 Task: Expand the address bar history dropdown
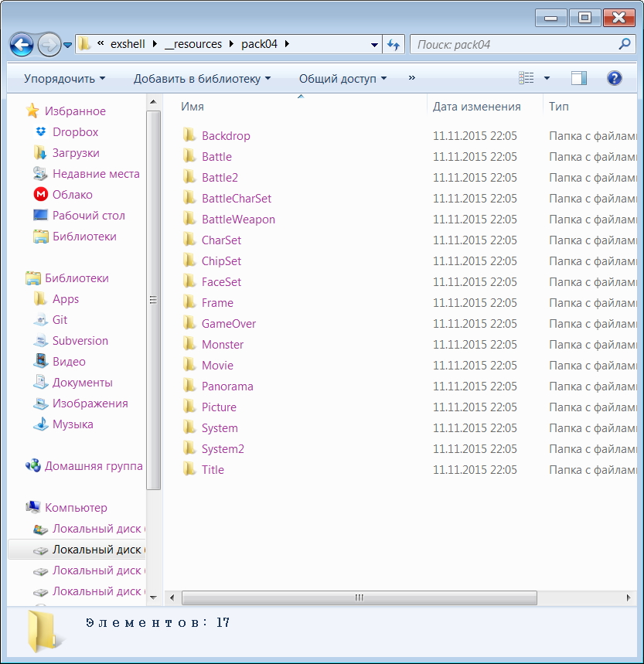pyautogui.click(x=375, y=45)
